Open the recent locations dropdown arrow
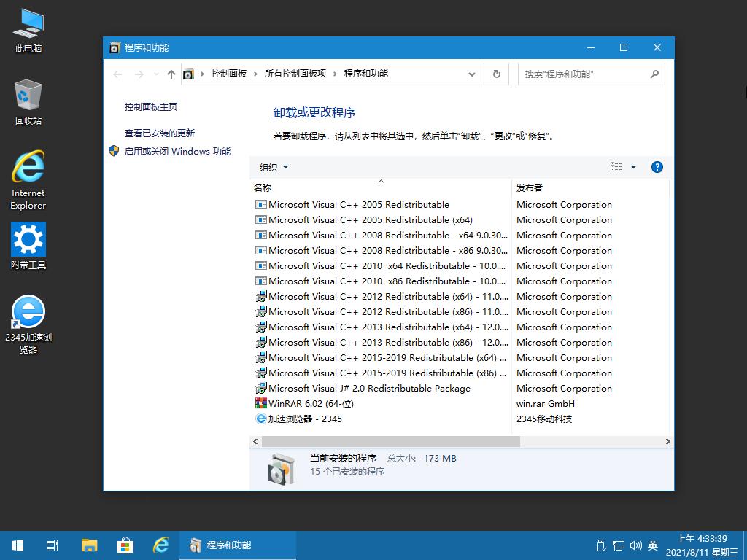Viewport: 747px width, 560px height. pos(156,74)
